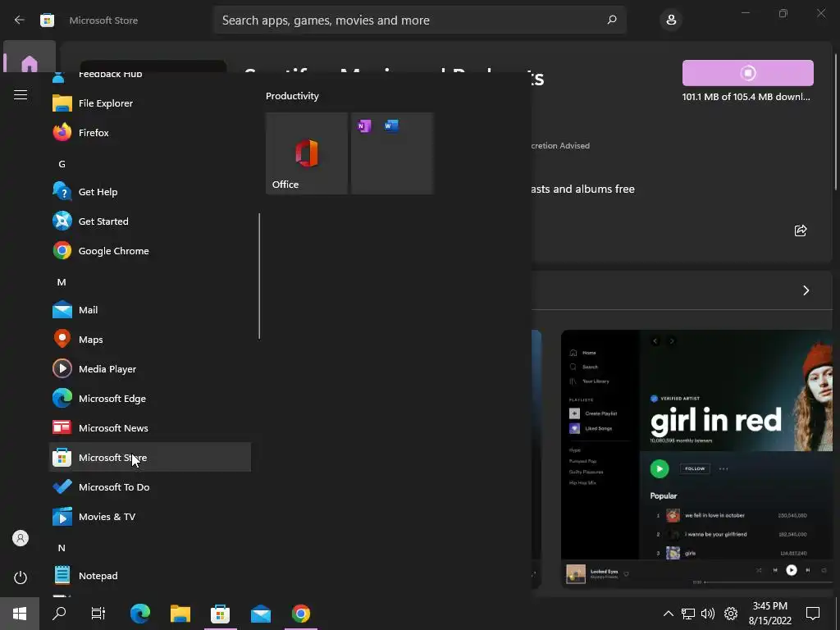Image resolution: width=840 pixels, height=630 pixels.
Task: Open volume control in system tray
Action: [708, 614]
